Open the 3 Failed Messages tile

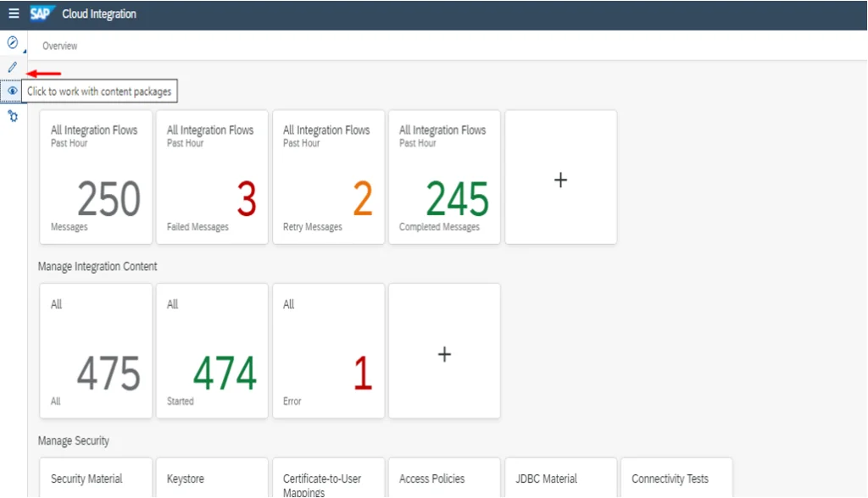[212, 178]
